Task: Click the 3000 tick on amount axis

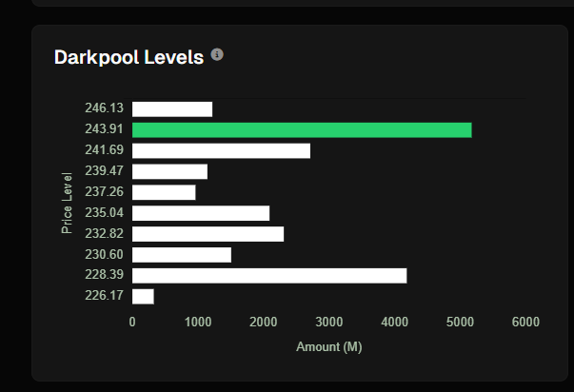Action: [x=329, y=322]
